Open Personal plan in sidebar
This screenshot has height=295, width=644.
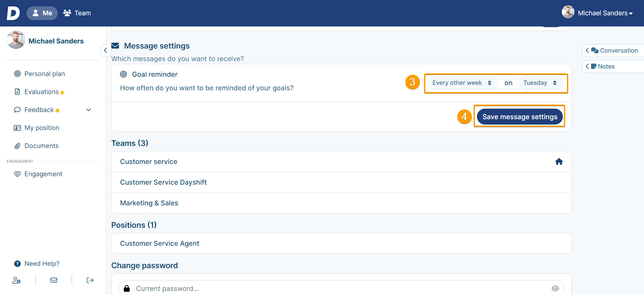click(44, 74)
